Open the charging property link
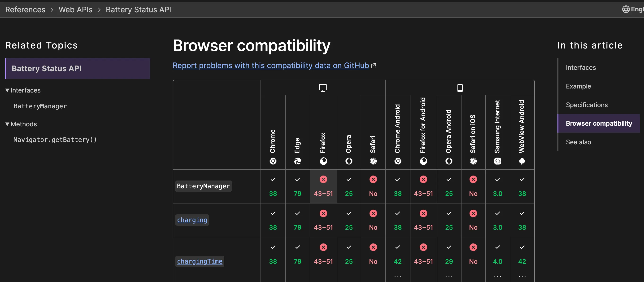The image size is (644, 282). pyautogui.click(x=192, y=220)
